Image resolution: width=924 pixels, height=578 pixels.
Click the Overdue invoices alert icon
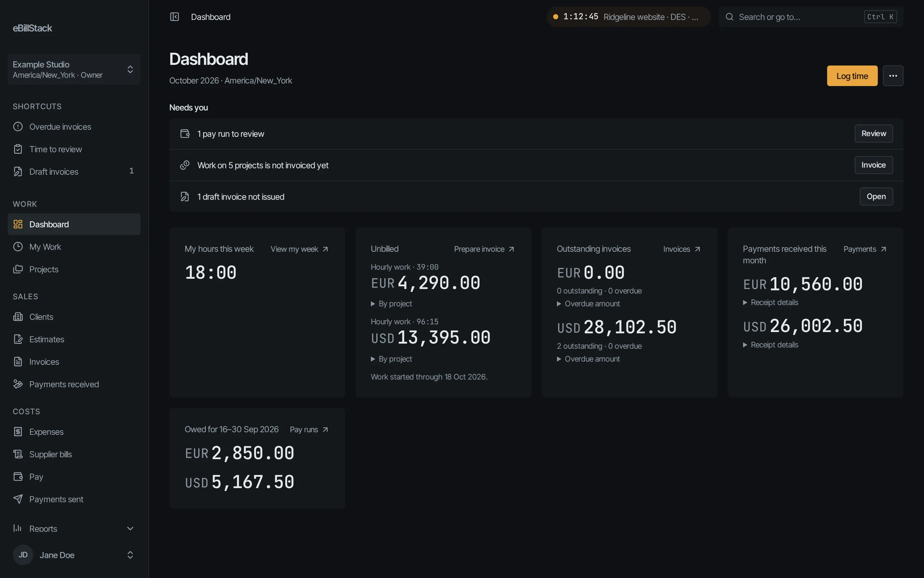(x=18, y=127)
